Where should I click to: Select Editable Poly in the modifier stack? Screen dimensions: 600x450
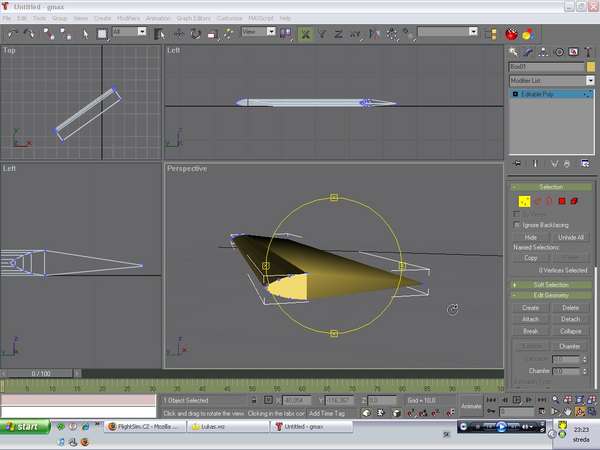(x=551, y=94)
